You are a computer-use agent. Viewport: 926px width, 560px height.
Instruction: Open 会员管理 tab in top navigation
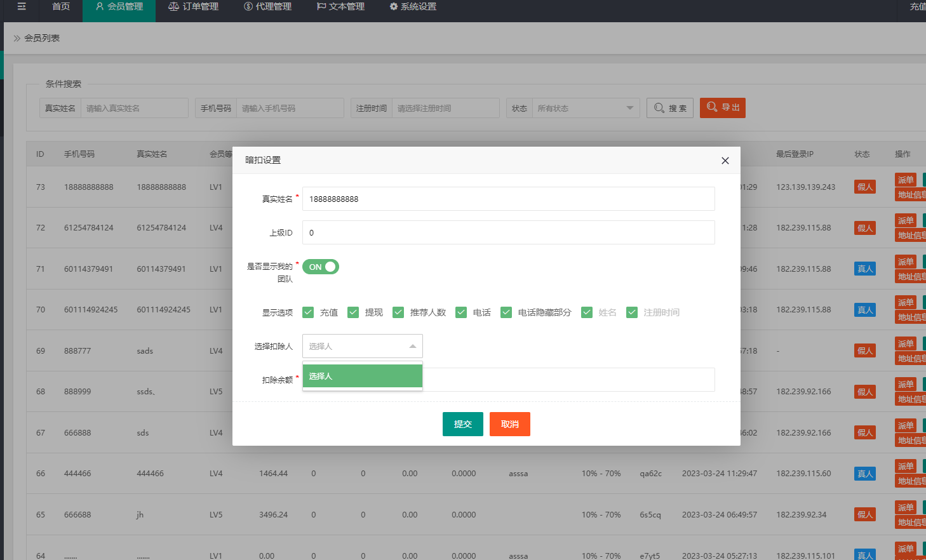click(x=119, y=7)
